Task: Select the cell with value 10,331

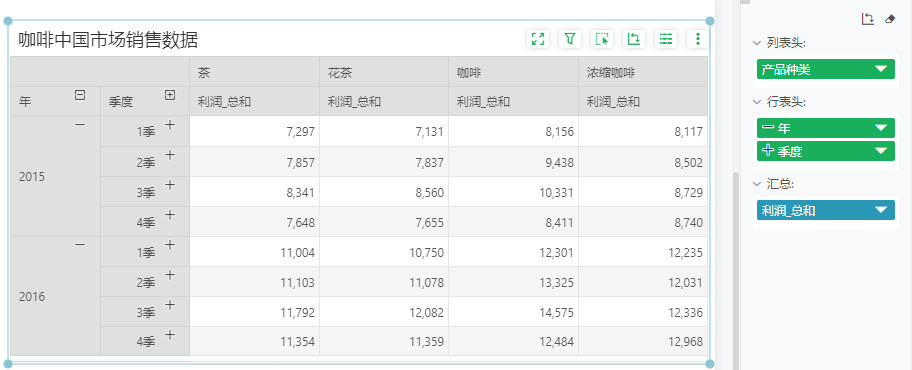Action: [x=514, y=192]
